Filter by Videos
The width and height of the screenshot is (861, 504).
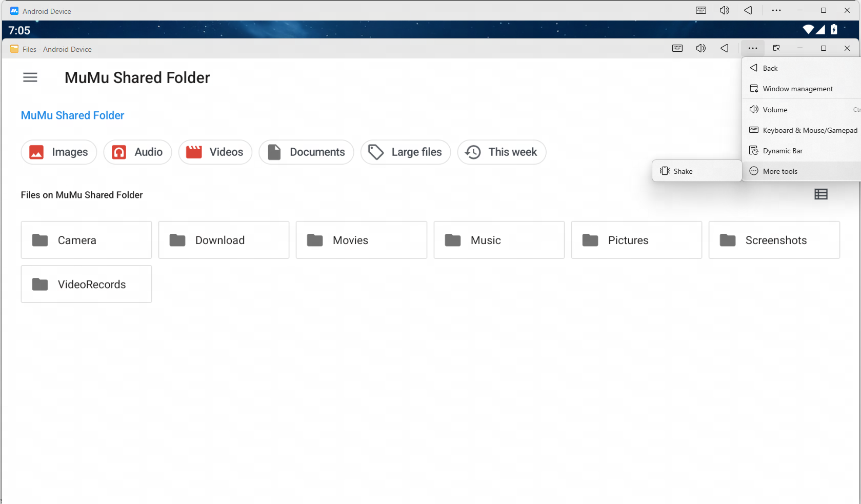click(x=215, y=152)
